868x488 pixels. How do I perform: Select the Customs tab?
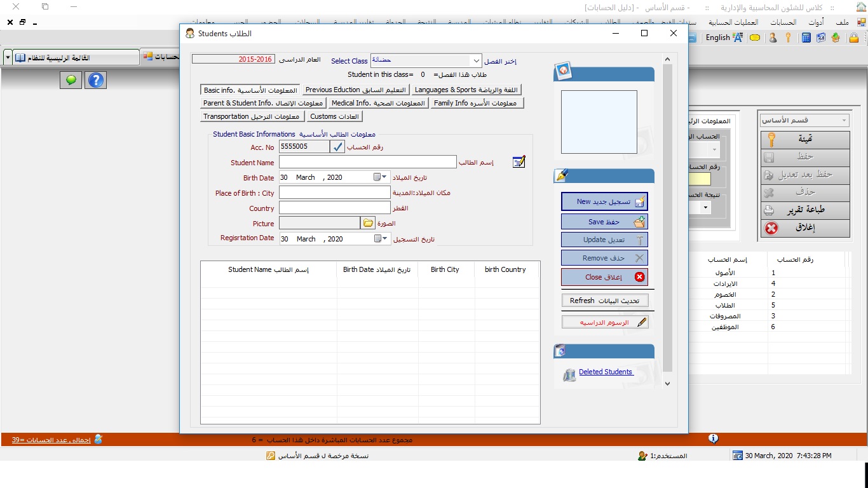point(334,117)
